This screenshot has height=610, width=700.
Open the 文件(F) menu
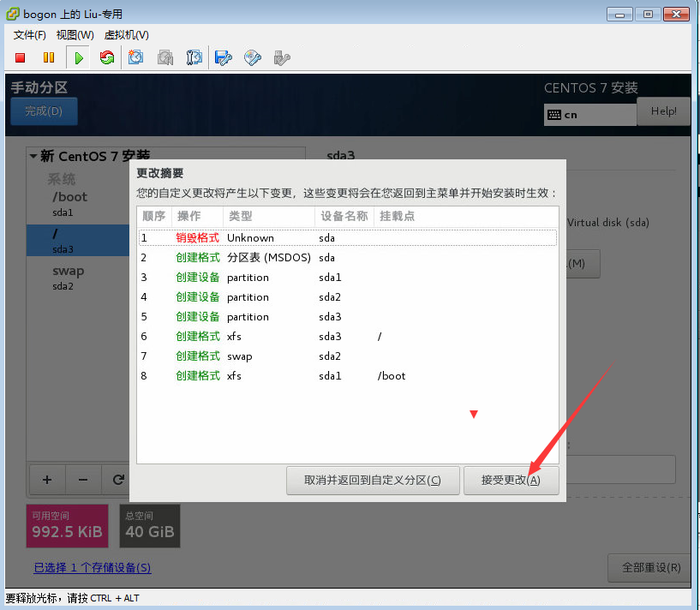coord(29,35)
